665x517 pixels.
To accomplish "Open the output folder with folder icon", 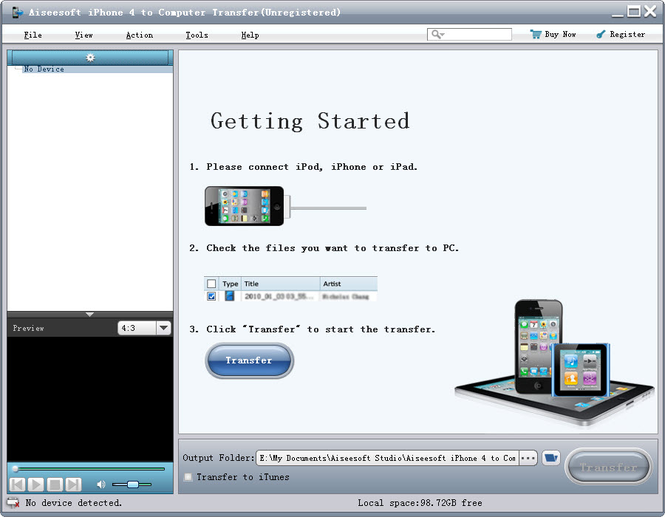I will click(551, 458).
